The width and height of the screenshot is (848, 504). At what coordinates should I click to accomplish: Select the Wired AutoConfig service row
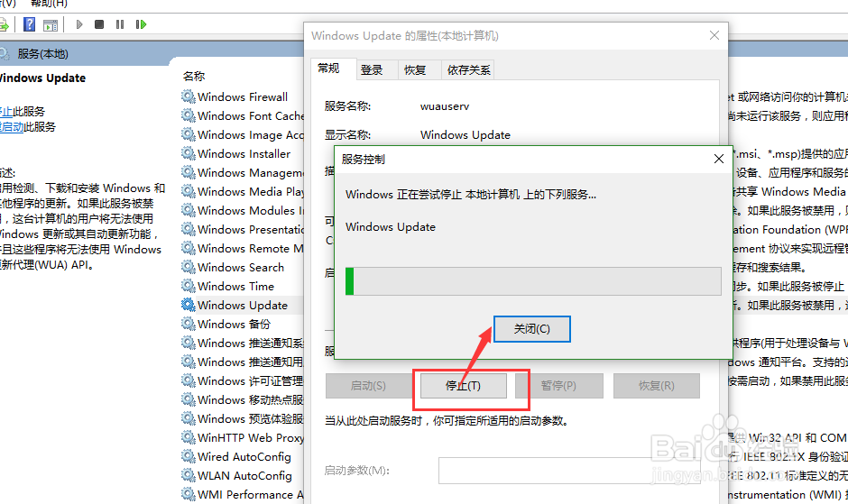click(x=243, y=456)
